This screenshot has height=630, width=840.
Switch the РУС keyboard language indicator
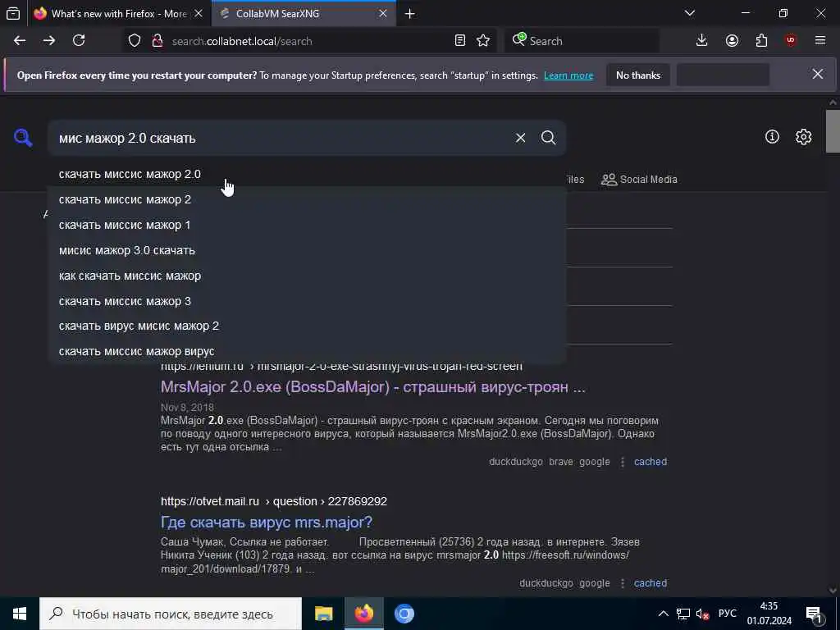pos(727,614)
